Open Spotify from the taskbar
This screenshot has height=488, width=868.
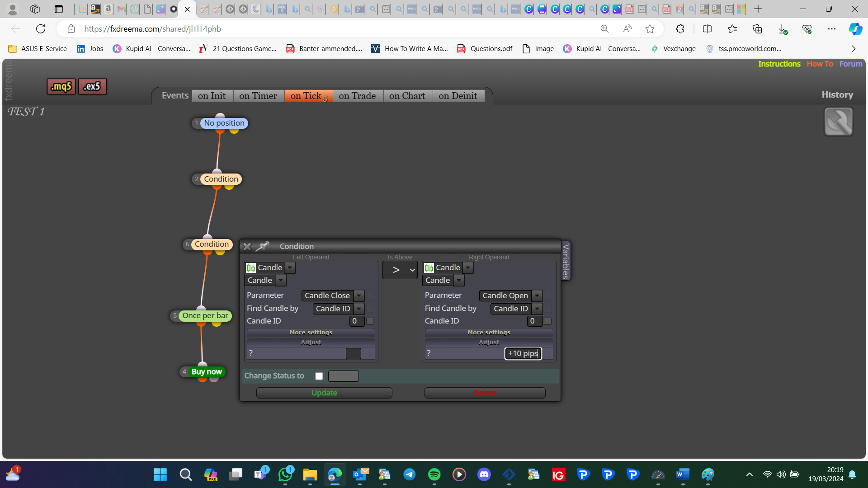[434, 474]
